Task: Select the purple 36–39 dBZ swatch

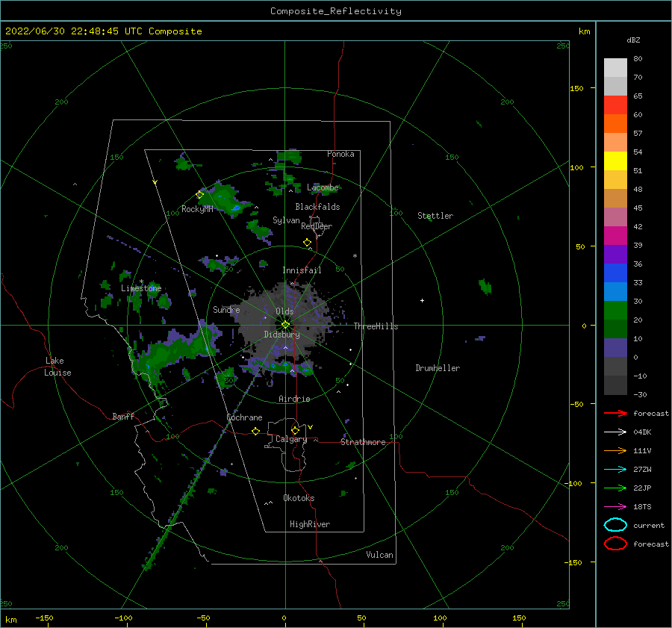Action: (615, 255)
